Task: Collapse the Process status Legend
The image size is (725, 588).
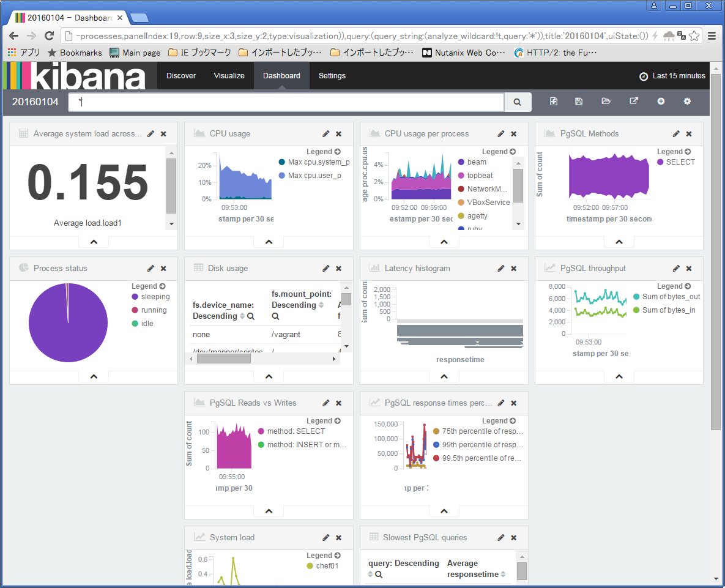Action: (149, 286)
